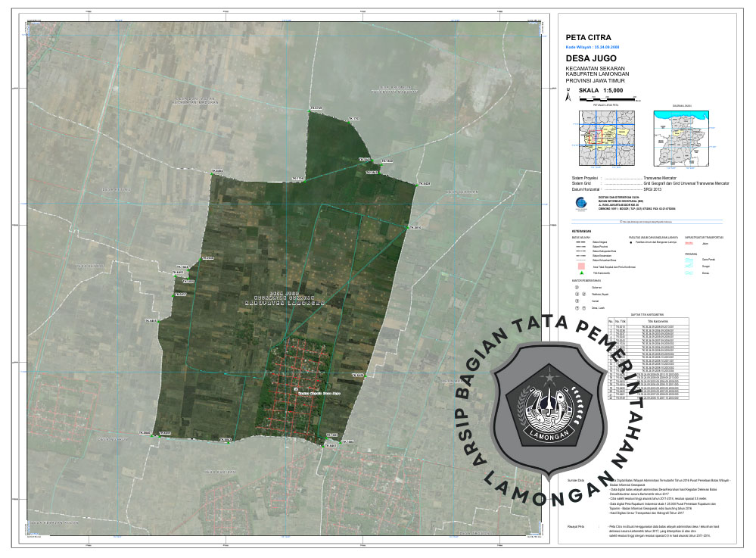Click the KABUPATEN LAMONGAN label on the map
The height and width of the screenshot is (558, 756).
pos(284,301)
